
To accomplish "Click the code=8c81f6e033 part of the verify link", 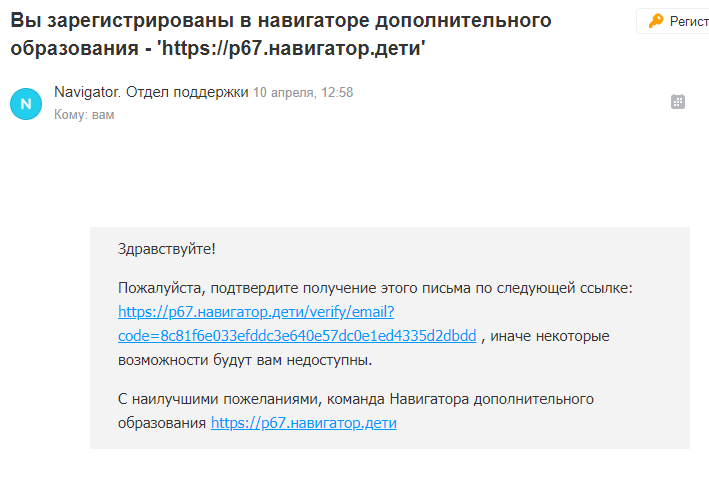I will click(297, 336).
